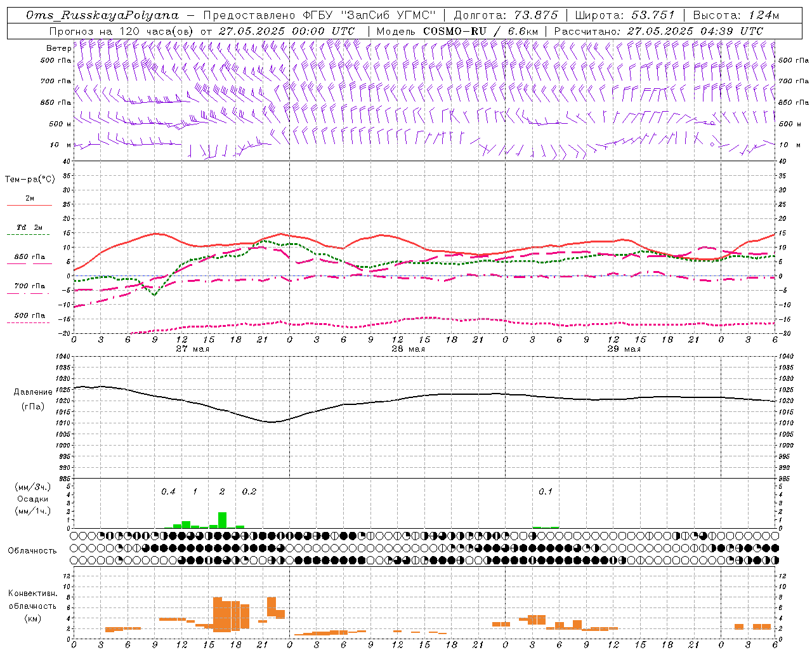Click the Oms_RusskayaPolyana station title
This screenshot has height=650, width=812.
tap(103, 15)
